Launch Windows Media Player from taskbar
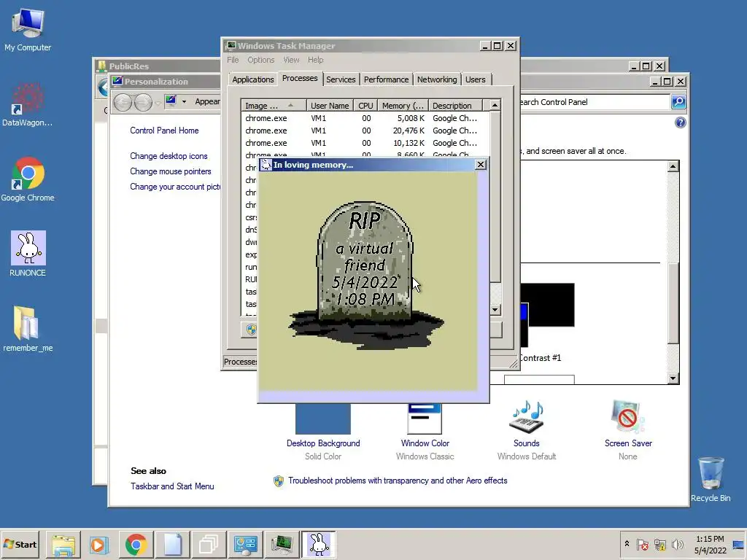 click(x=99, y=544)
